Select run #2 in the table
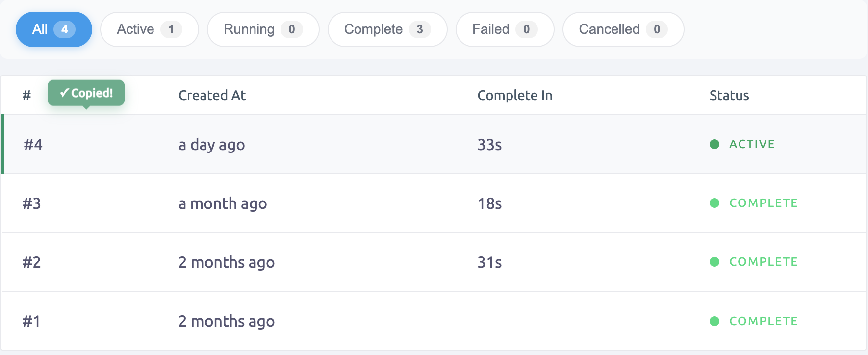The height and width of the screenshot is (355, 868). [x=32, y=262]
